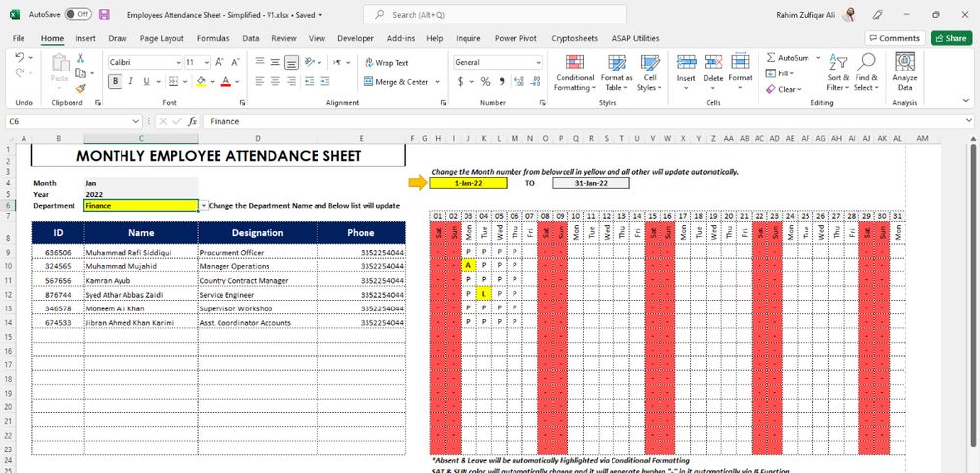Screen dimensions: 980x473
Task: Click the Insert Function fx icon
Action: point(193,121)
